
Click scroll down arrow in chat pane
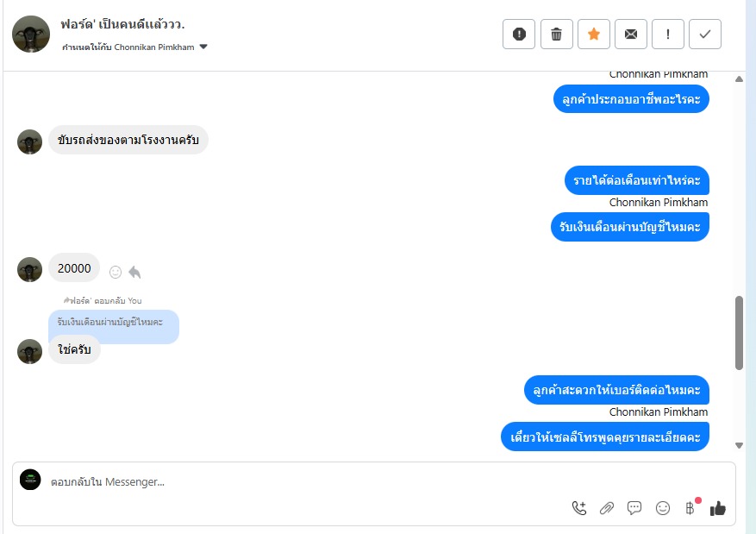739,446
